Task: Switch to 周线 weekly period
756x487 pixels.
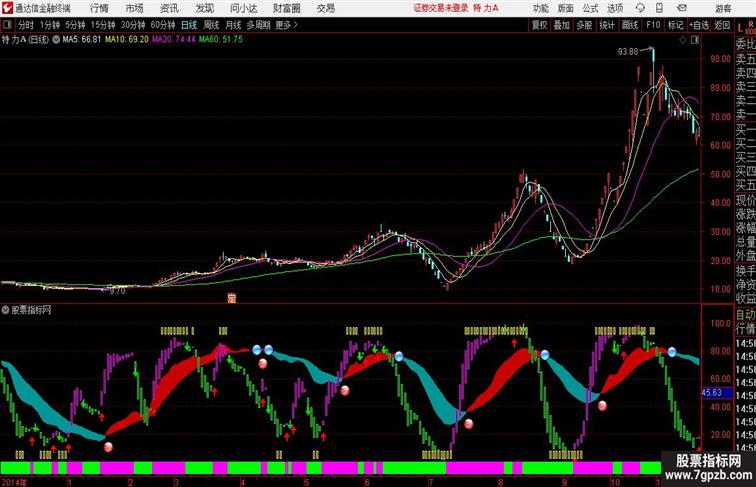Action: tap(211, 25)
